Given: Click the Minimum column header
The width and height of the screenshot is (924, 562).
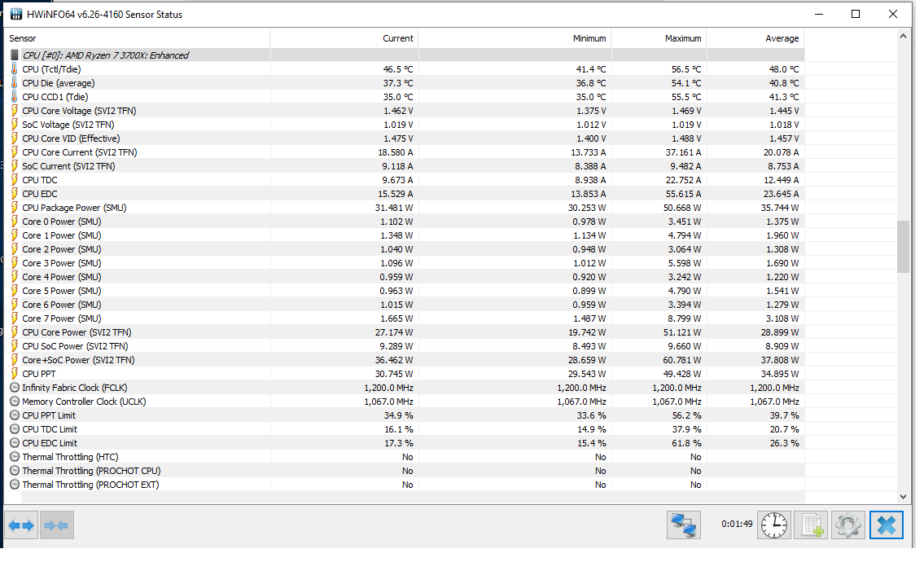Looking at the screenshot, I should coord(515,38).
